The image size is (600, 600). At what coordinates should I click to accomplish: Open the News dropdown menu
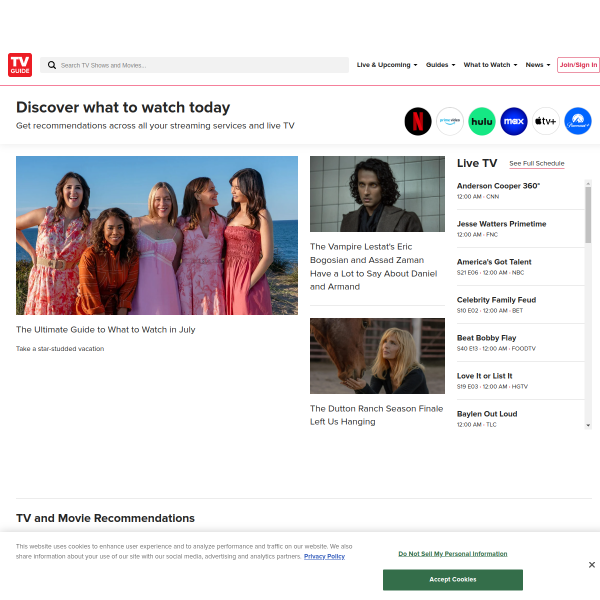click(x=538, y=65)
